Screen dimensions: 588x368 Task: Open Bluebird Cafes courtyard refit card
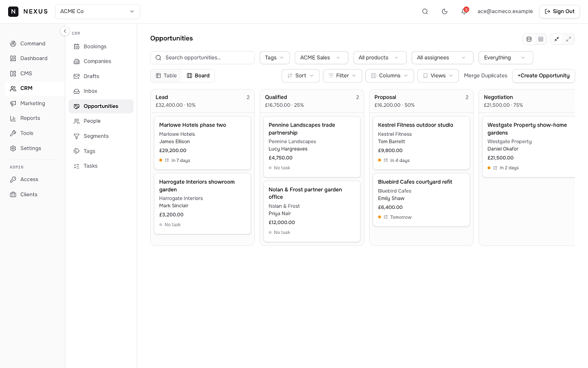click(421, 200)
